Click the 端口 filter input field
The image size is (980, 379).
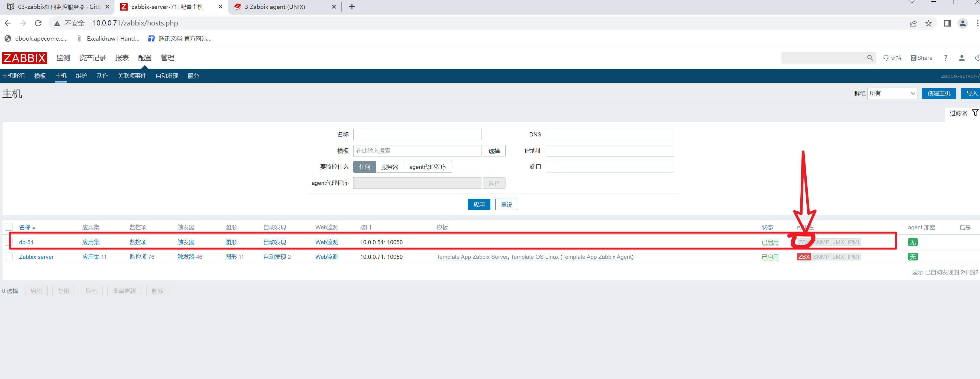click(x=609, y=167)
